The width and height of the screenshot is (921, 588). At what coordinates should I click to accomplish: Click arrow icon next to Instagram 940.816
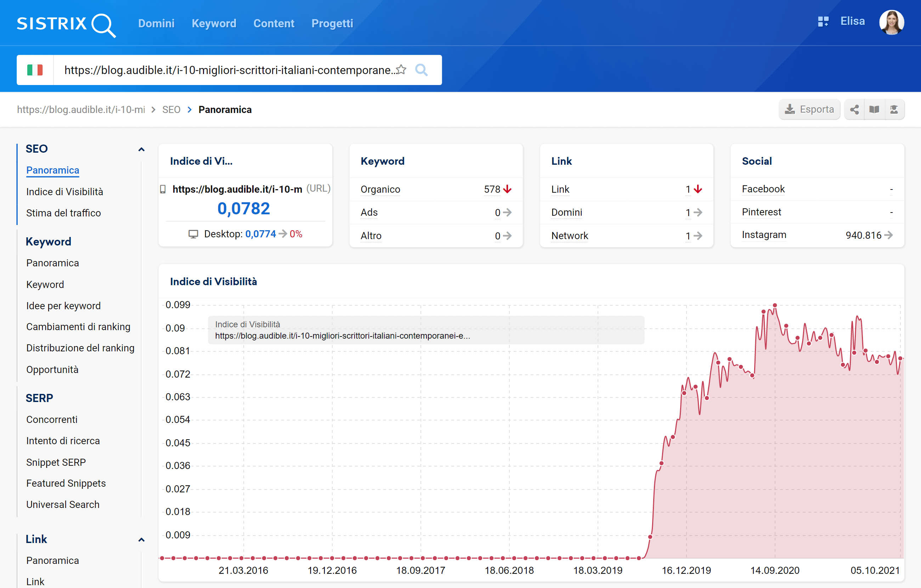tap(888, 235)
